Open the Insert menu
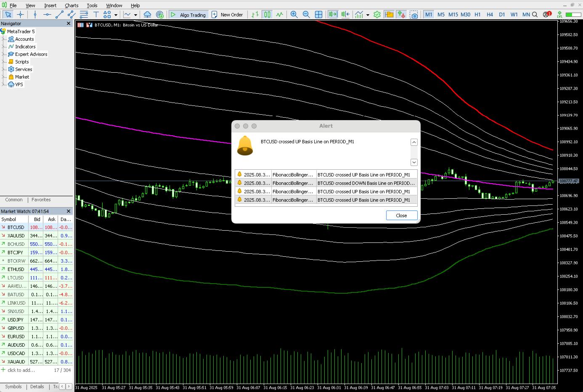583x392 pixels. tap(50, 5)
